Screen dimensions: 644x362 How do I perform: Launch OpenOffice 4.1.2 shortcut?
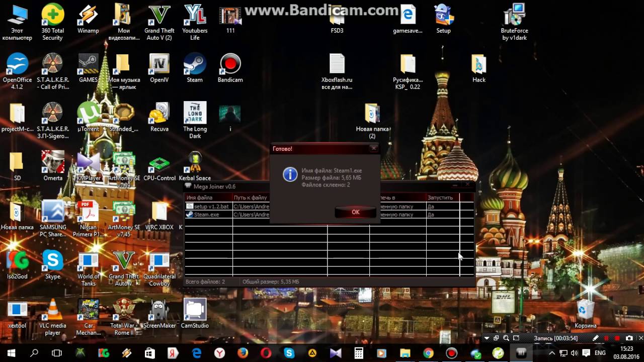[x=17, y=72]
